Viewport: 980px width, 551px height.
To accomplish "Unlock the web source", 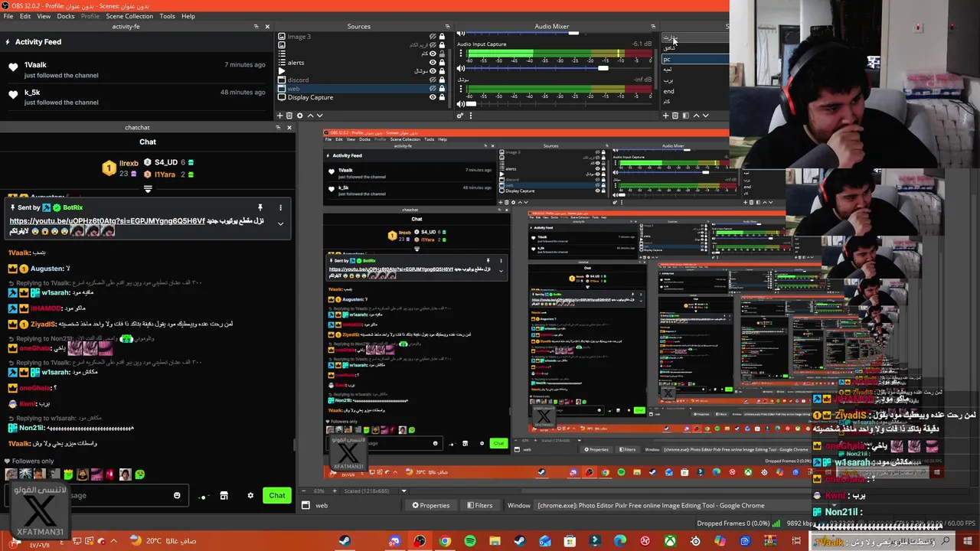I will 442,89.
